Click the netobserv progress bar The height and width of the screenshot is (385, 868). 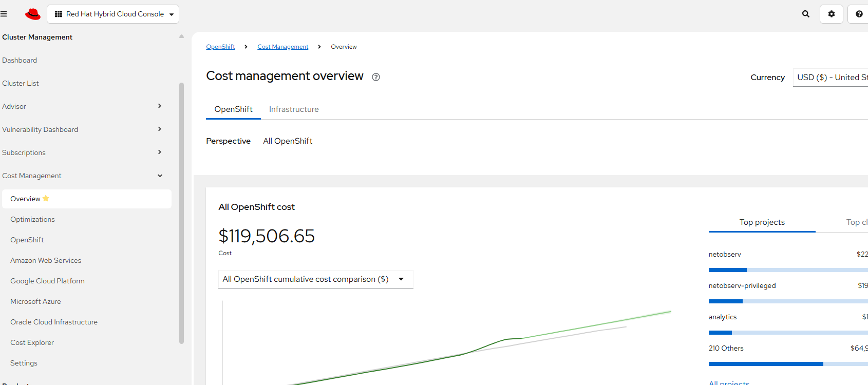pyautogui.click(x=788, y=270)
